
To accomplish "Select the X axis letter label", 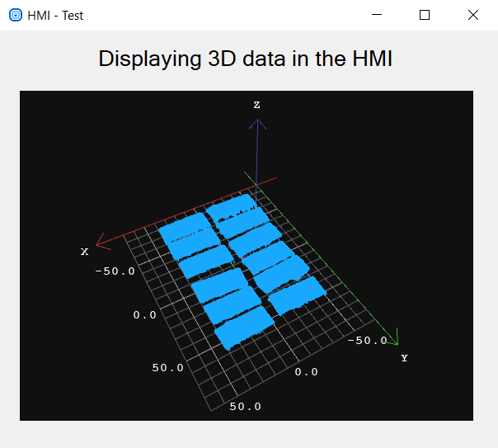I will tap(84, 252).
